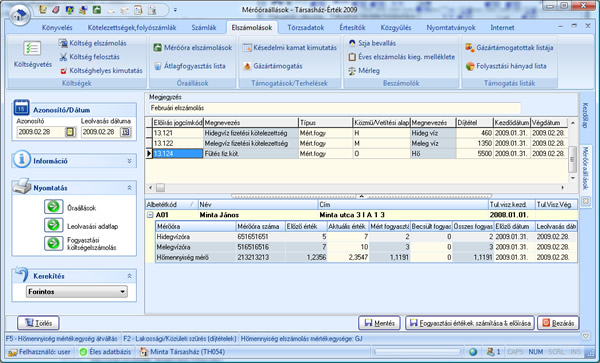Click the Azonosító input field
Screen dimensions: 600x363
coord(41,132)
